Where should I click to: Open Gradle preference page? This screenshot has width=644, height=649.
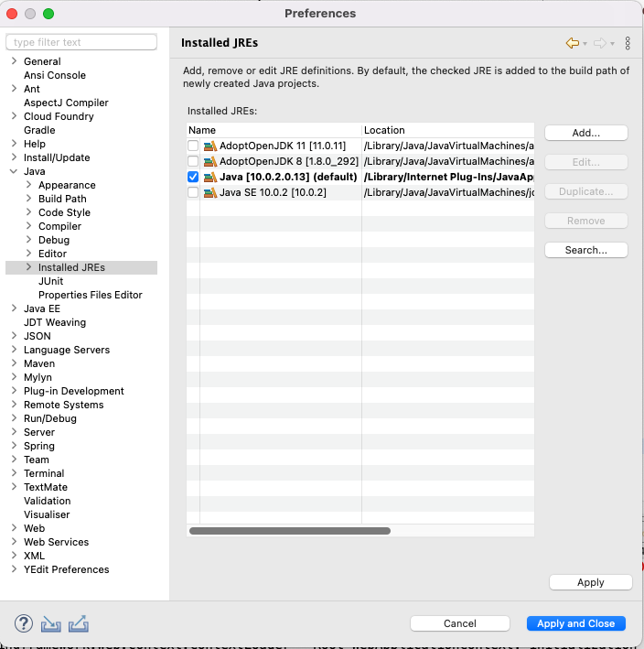pos(39,130)
